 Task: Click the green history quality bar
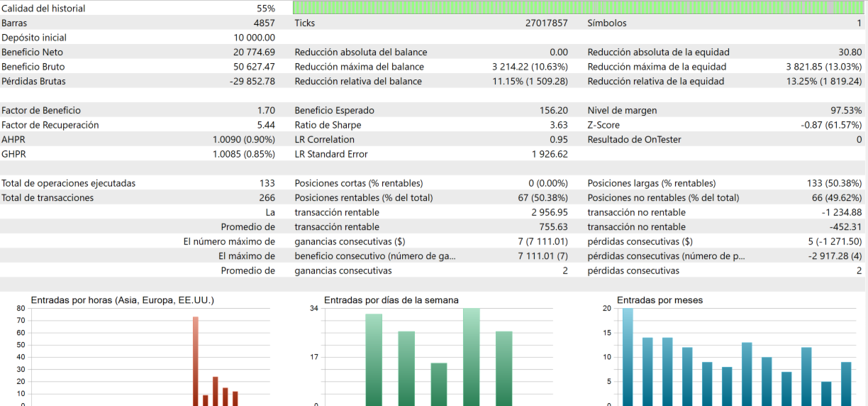580,8
